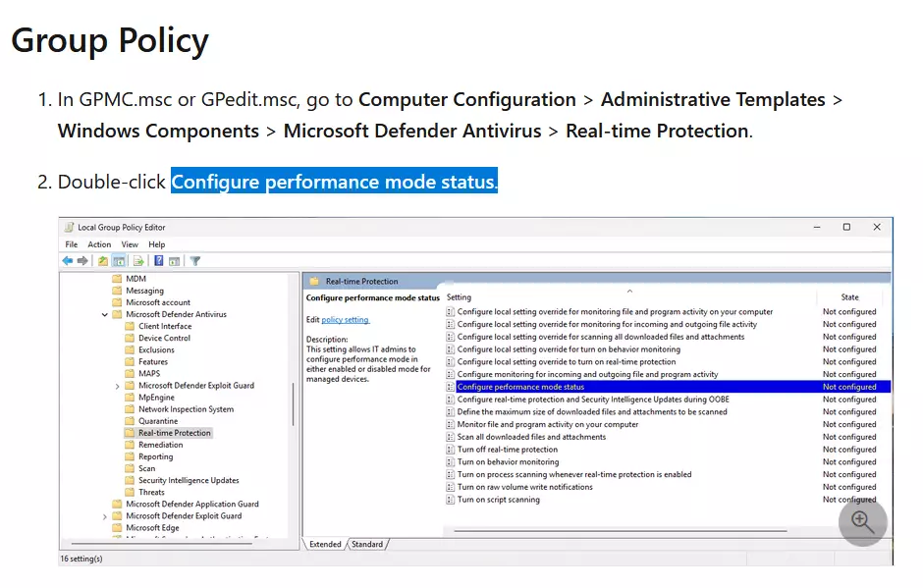This screenshot has height=588, width=923.
Task: Open the Help menu
Action: 156,244
